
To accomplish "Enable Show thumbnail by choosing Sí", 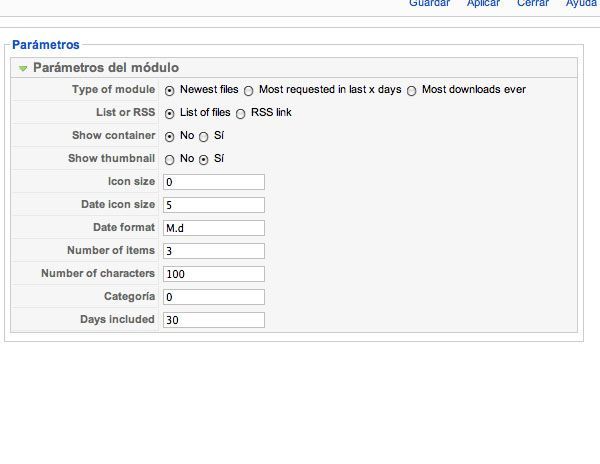I will pos(204,160).
